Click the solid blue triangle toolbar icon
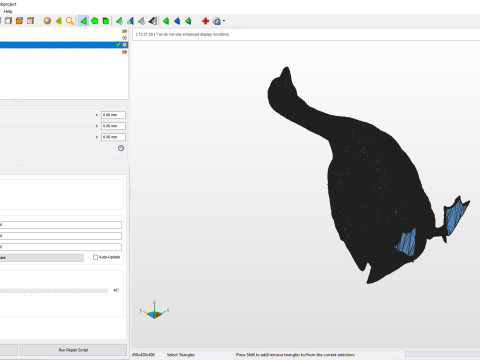480x360 pixels. (x=177, y=21)
